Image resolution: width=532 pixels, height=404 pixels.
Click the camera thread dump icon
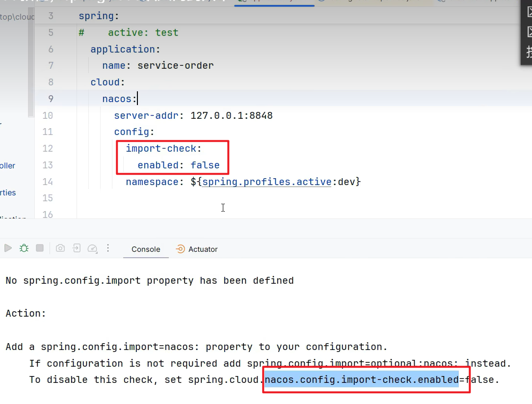point(60,248)
